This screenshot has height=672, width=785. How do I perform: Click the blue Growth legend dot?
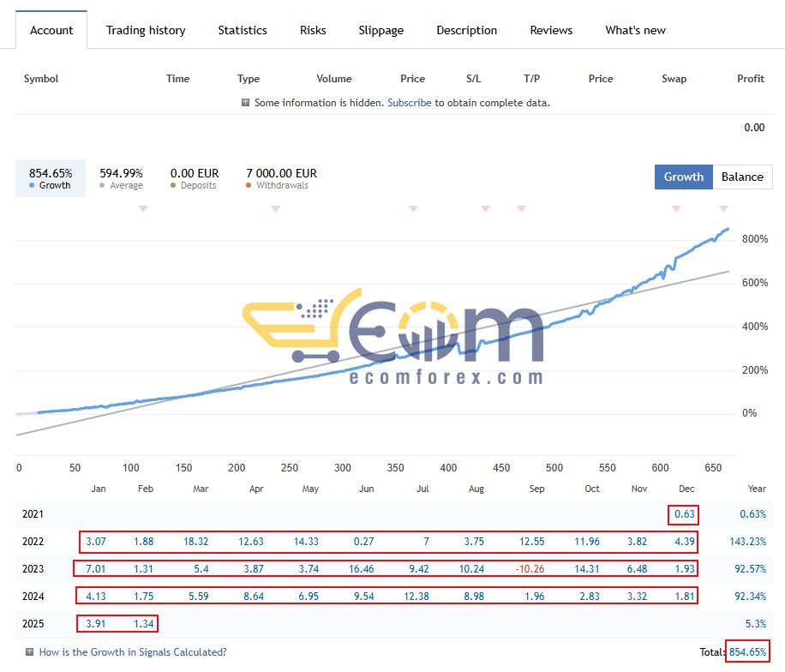[x=32, y=185]
